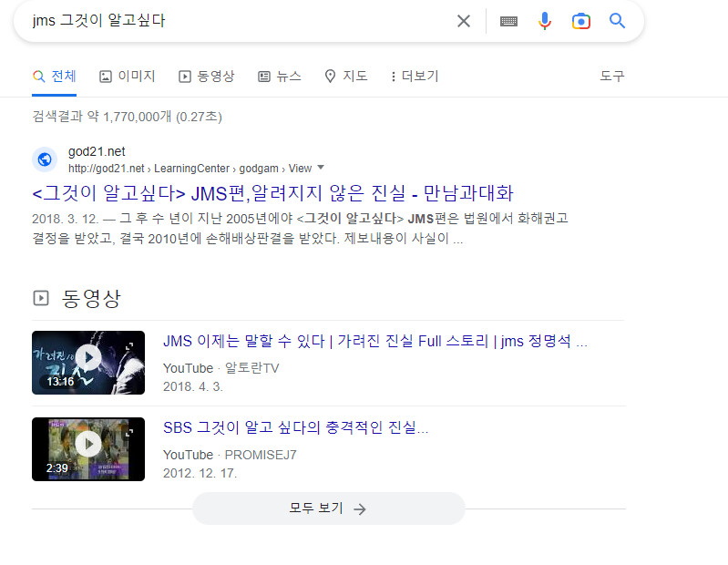The height and width of the screenshot is (565, 728).
Task: Open the 더보기 menu
Action: [415, 77]
